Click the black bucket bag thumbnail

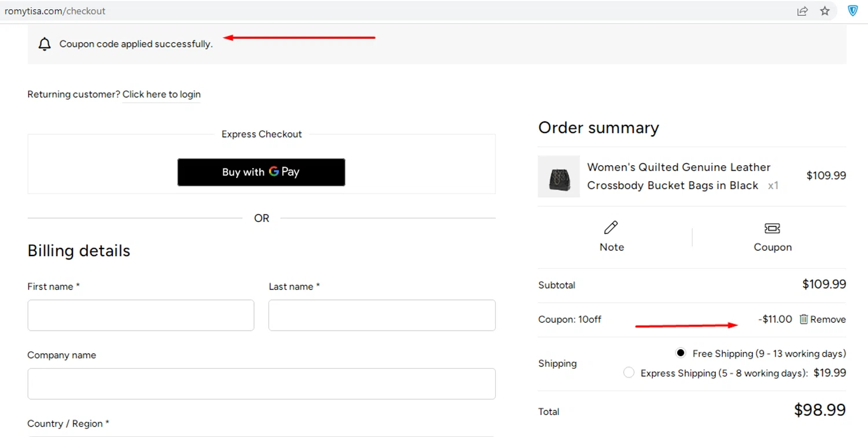(558, 176)
